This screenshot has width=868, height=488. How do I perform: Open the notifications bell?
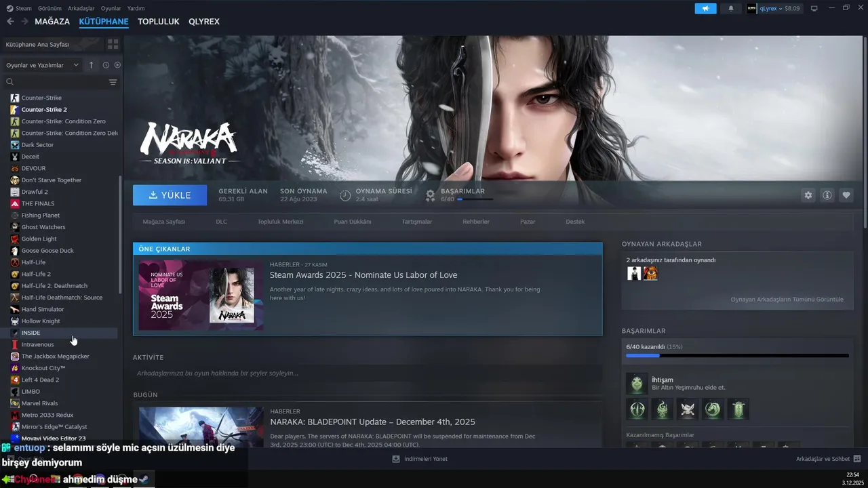pos(731,8)
